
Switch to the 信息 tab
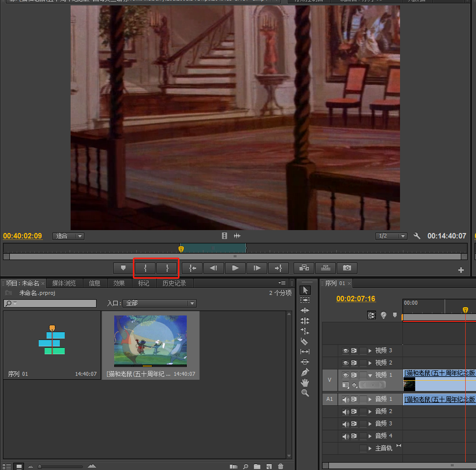pyautogui.click(x=95, y=283)
